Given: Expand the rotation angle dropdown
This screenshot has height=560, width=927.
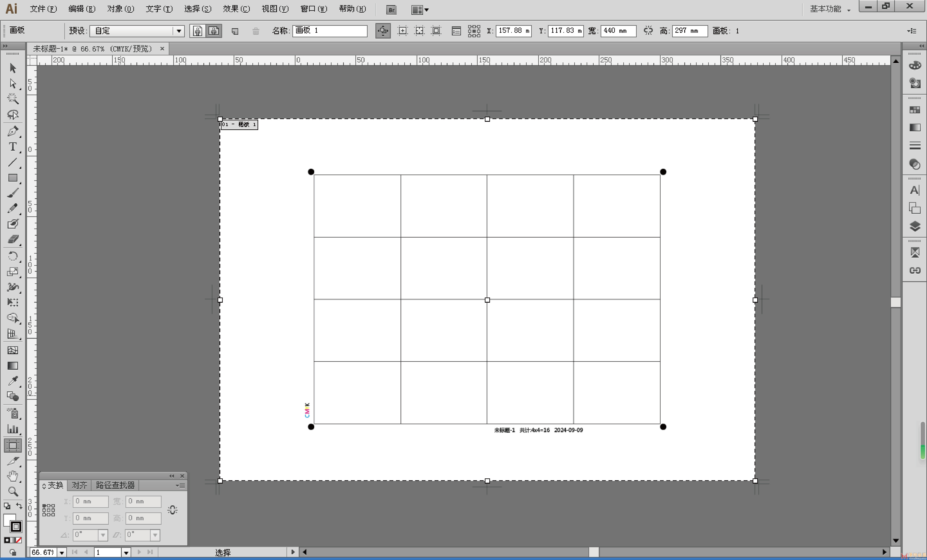Looking at the screenshot, I should point(103,535).
